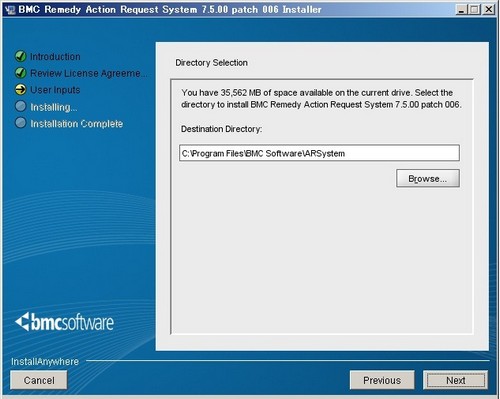Click the installer icon in the title bar

pos(10,10)
